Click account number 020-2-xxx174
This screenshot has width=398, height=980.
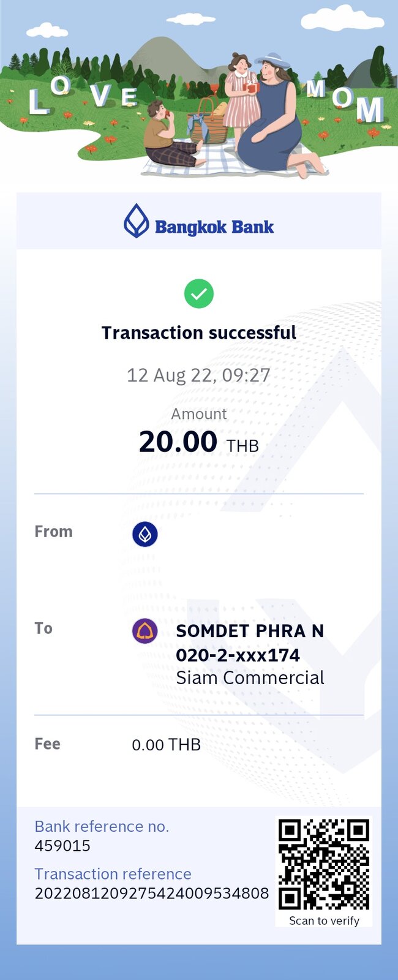coord(238,655)
